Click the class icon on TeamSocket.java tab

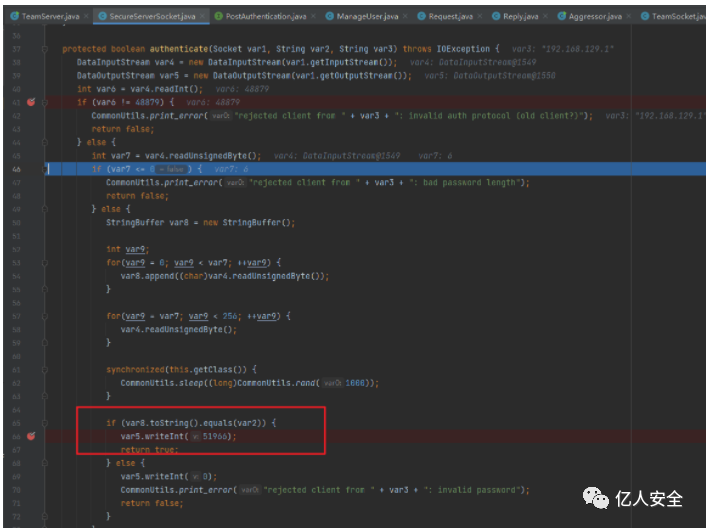645,16
